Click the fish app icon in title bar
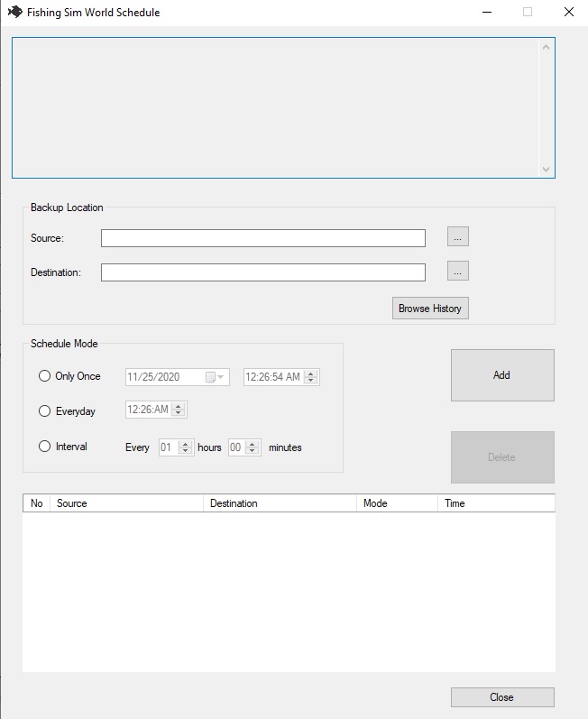 [x=14, y=12]
